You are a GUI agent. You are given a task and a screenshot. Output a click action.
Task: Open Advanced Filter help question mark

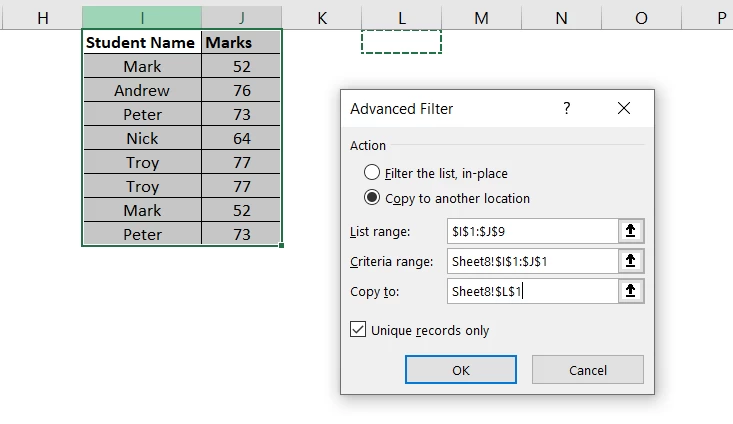tap(567, 108)
